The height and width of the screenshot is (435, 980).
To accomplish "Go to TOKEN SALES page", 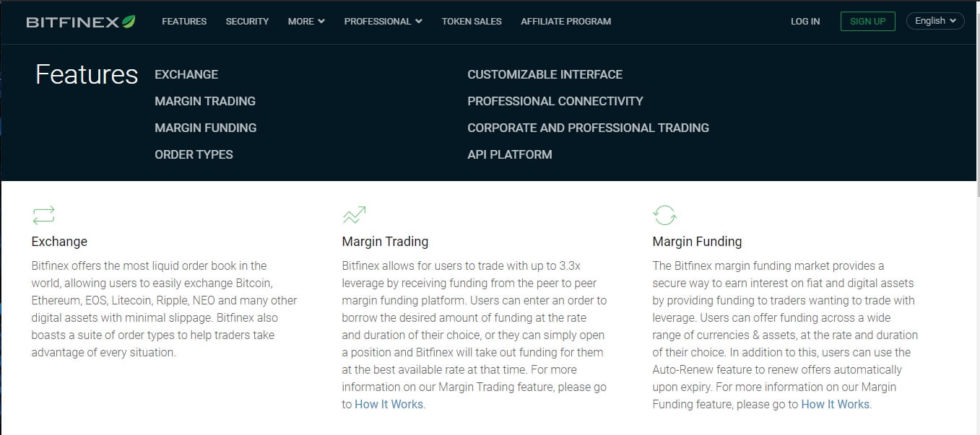I will [472, 22].
